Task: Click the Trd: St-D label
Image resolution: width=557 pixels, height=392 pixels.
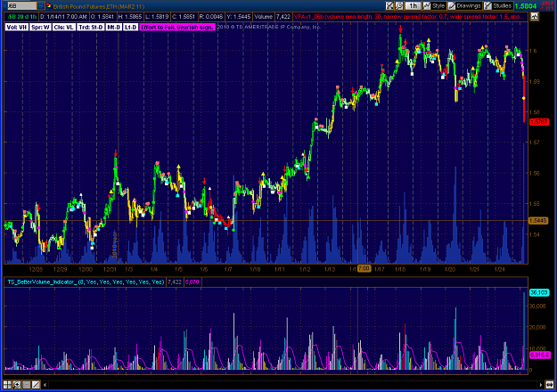Action: pyautogui.click(x=91, y=27)
